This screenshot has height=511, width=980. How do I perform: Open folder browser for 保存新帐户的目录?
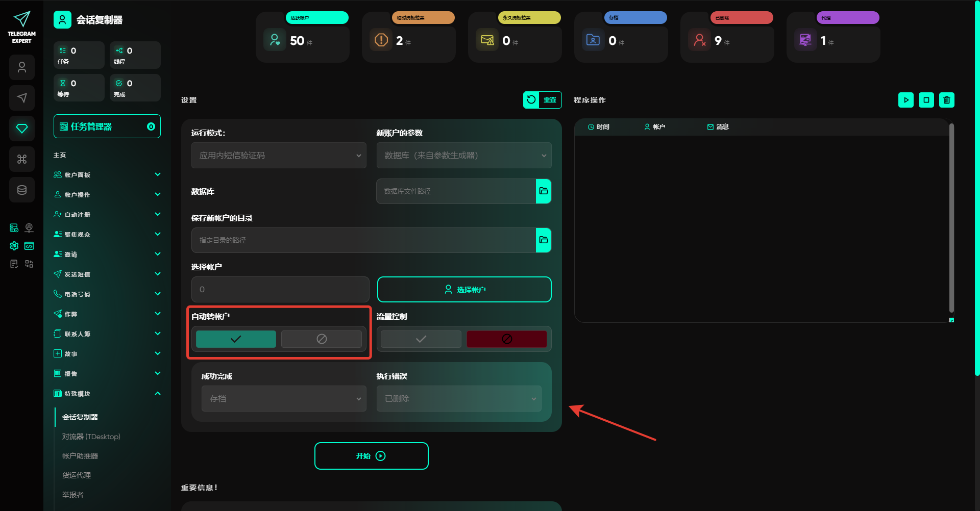click(543, 240)
